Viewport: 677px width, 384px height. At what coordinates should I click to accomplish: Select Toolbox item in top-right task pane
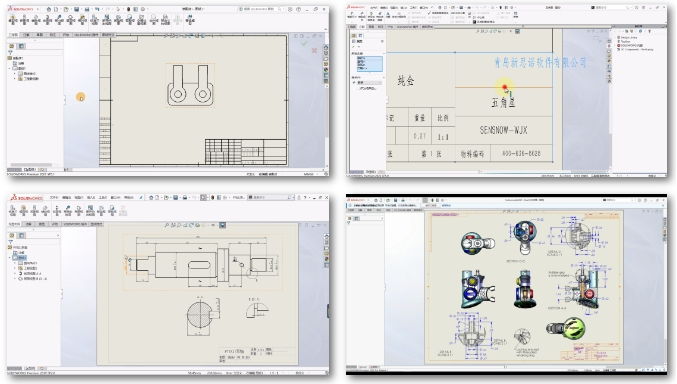(625, 41)
